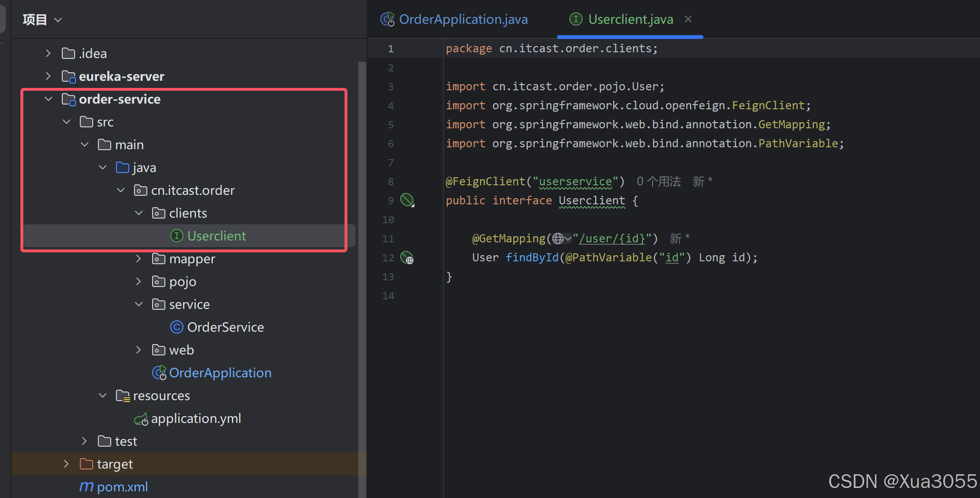
Task: Click the Userclient interface icon in tree
Action: tap(177, 236)
